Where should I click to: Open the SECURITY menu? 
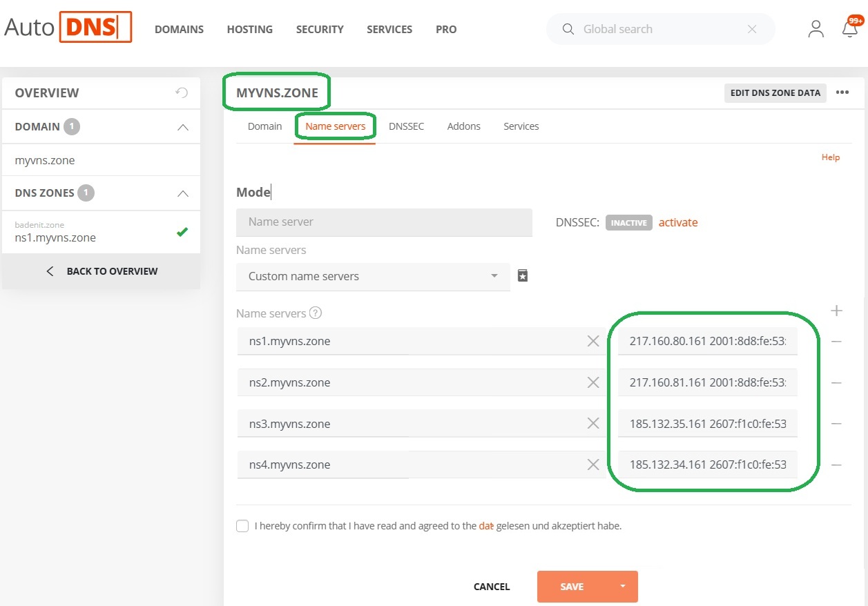(320, 30)
